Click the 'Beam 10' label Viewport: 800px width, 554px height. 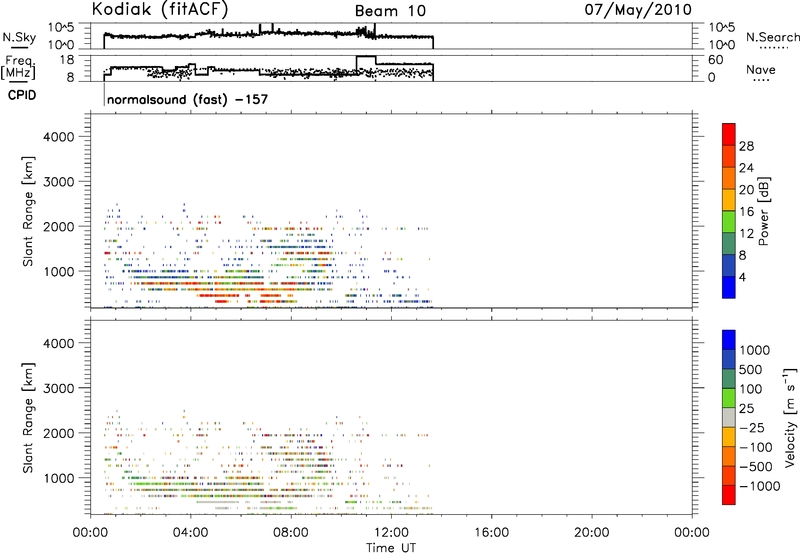click(x=390, y=11)
